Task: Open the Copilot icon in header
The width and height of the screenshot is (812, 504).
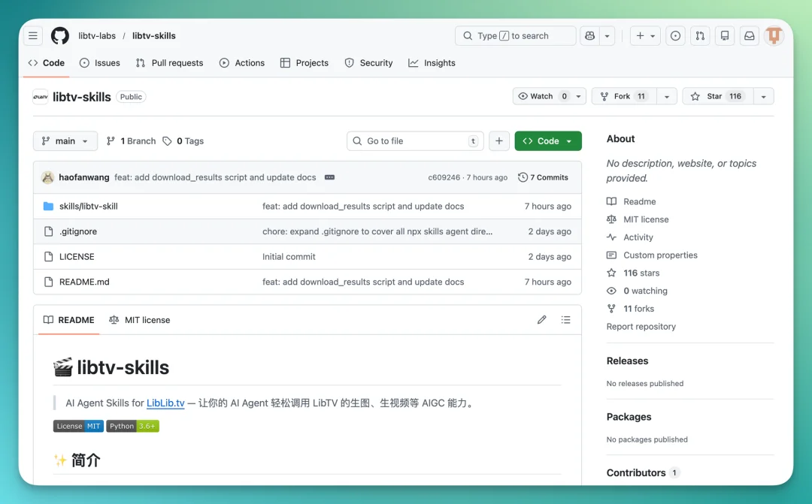Action: tap(590, 36)
